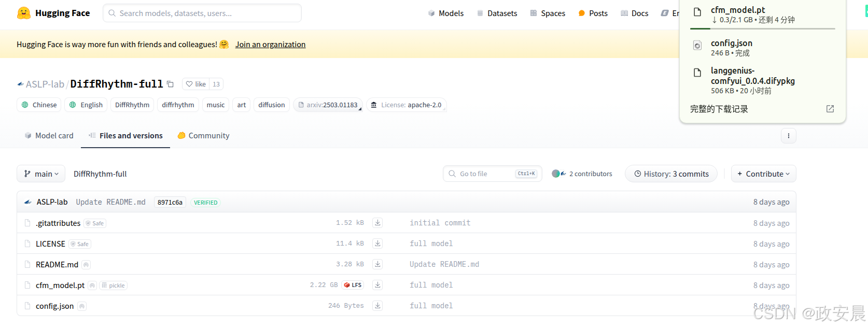868x329 pixels.
Task: Click the VERIFIED badge
Action: coord(206,203)
